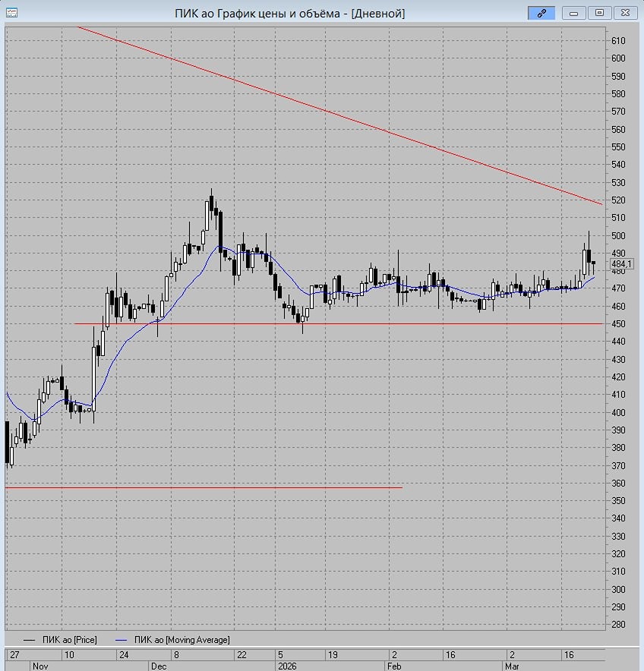Minimize the chart window
This screenshot has height=671, width=644.
pos(574,13)
